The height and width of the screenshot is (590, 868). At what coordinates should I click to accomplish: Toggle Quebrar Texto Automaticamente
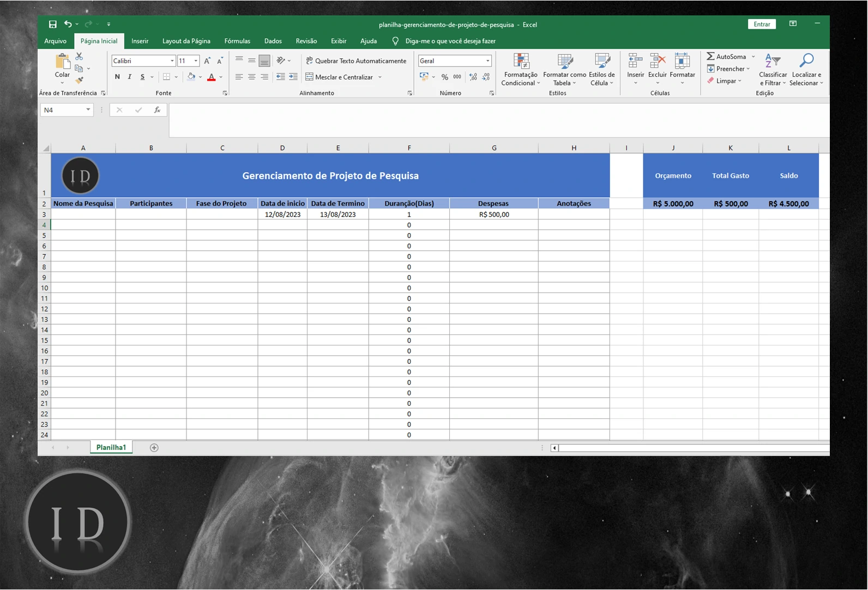click(356, 61)
